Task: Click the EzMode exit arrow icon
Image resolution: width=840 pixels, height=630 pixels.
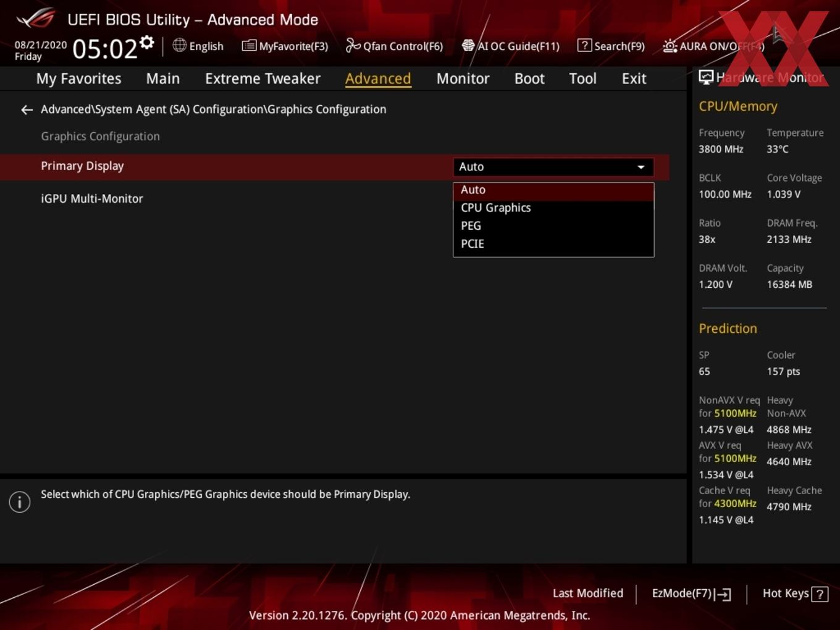Action: 723,594
